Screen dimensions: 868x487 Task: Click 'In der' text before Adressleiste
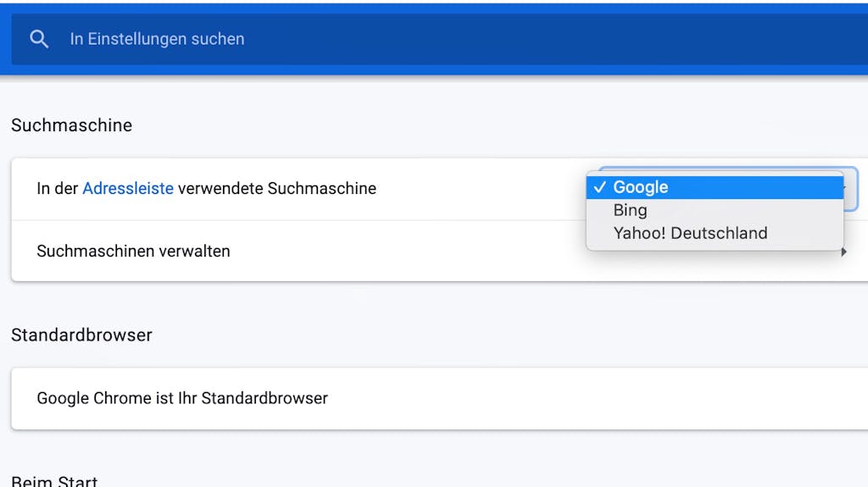(58, 188)
